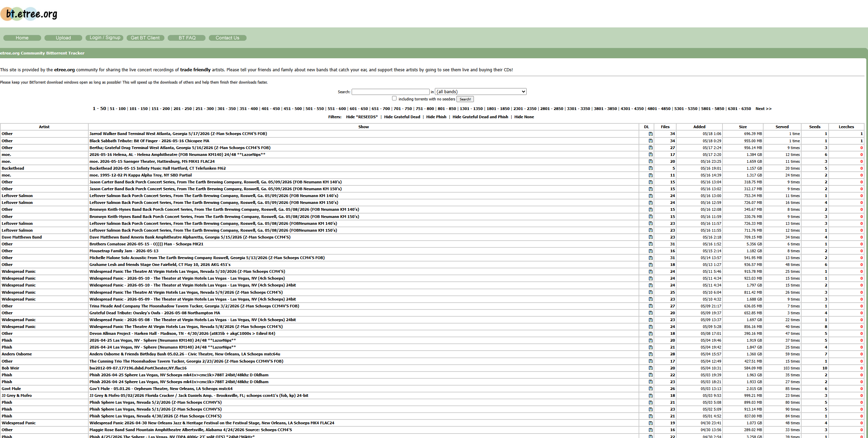
Task: Open the Buckethead artist link
Action: click(x=13, y=168)
